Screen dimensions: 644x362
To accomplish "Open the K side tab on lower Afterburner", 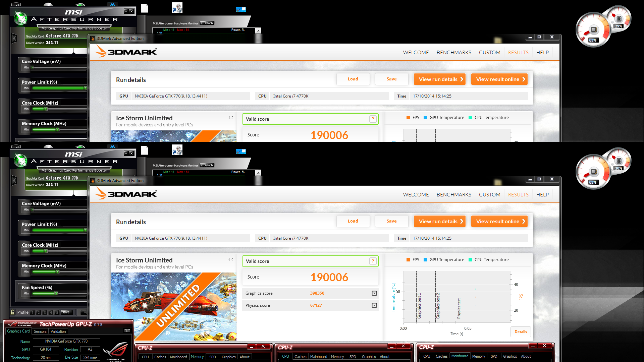I will coord(14,180).
